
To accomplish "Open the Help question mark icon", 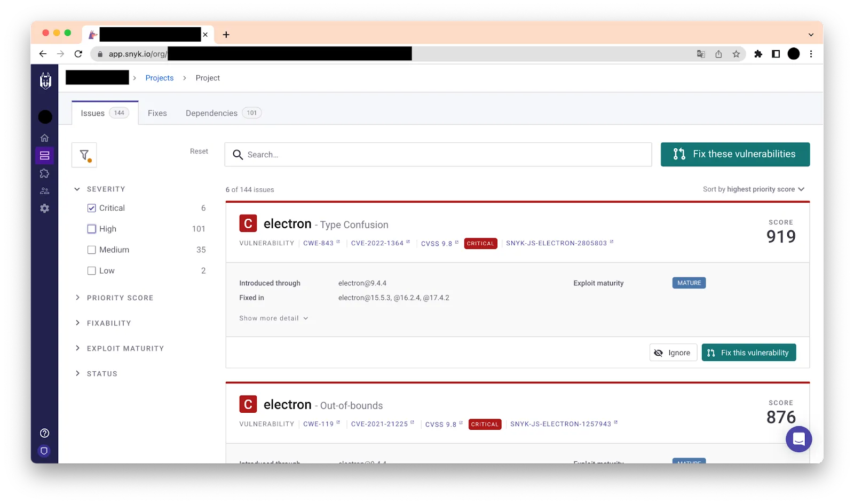I will [45, 433].
